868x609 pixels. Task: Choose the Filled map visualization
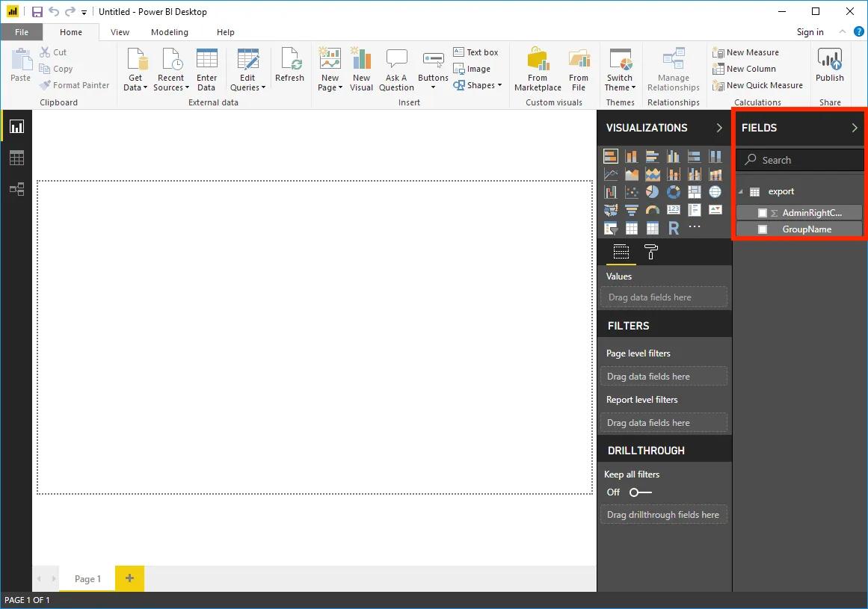611,210
